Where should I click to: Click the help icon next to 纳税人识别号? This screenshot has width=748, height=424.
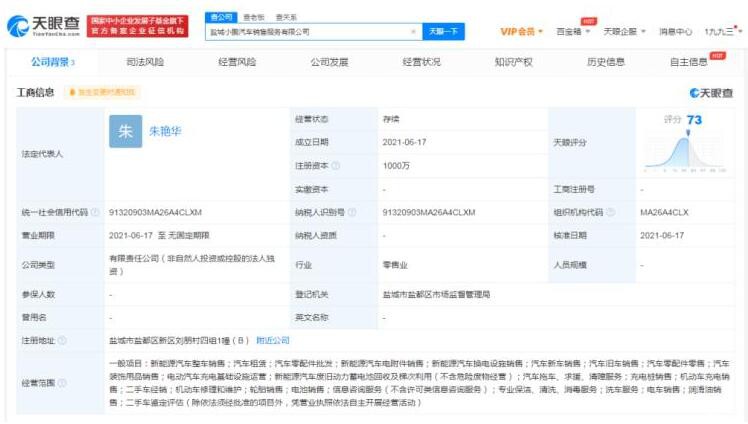352,212
